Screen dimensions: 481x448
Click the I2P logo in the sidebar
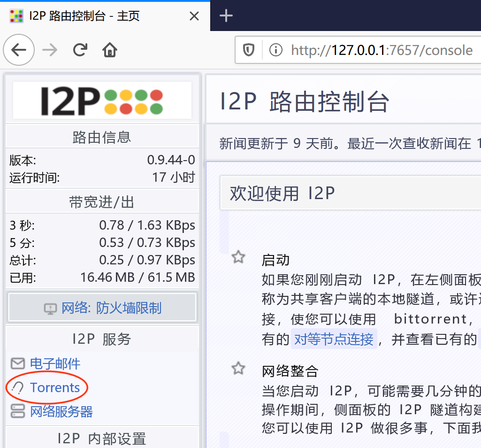click(102, 100)
